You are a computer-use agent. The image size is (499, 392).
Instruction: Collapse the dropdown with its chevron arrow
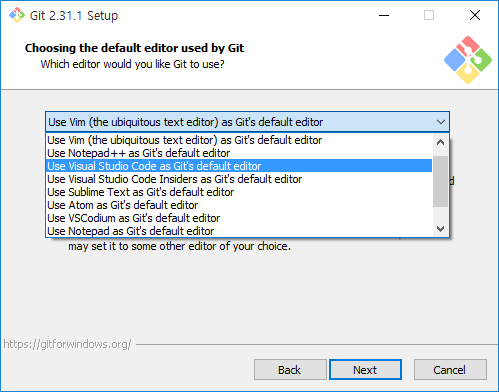click(441, 122)
